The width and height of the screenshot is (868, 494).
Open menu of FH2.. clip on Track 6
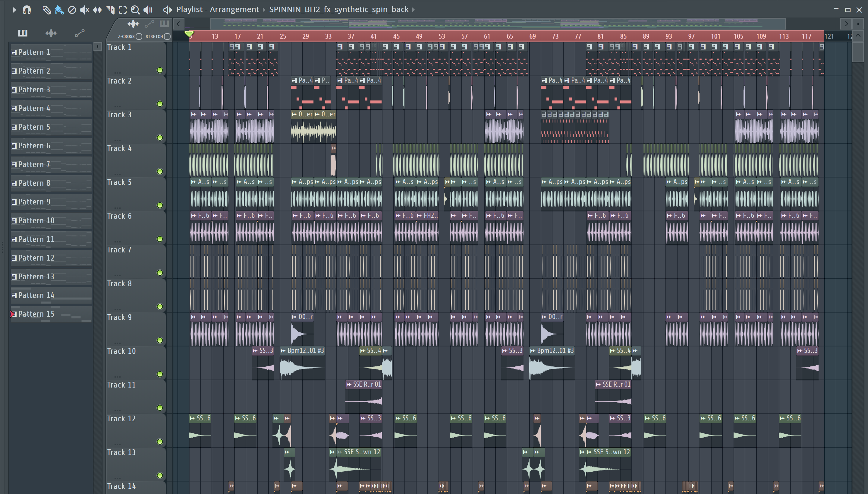click(x=420, y=215)
